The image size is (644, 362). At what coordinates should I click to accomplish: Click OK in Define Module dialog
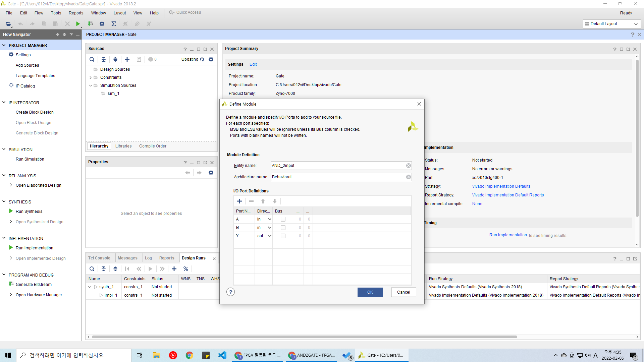[x=370, y=292]
